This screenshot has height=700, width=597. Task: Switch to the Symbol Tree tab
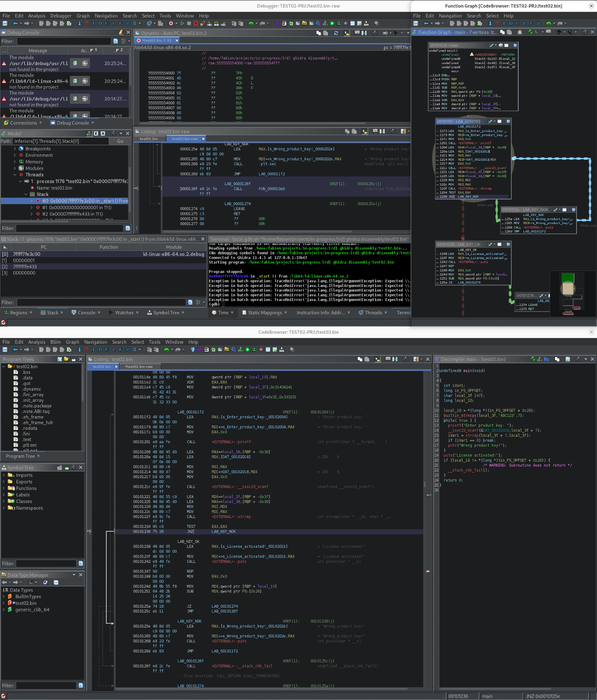(166, 313)
